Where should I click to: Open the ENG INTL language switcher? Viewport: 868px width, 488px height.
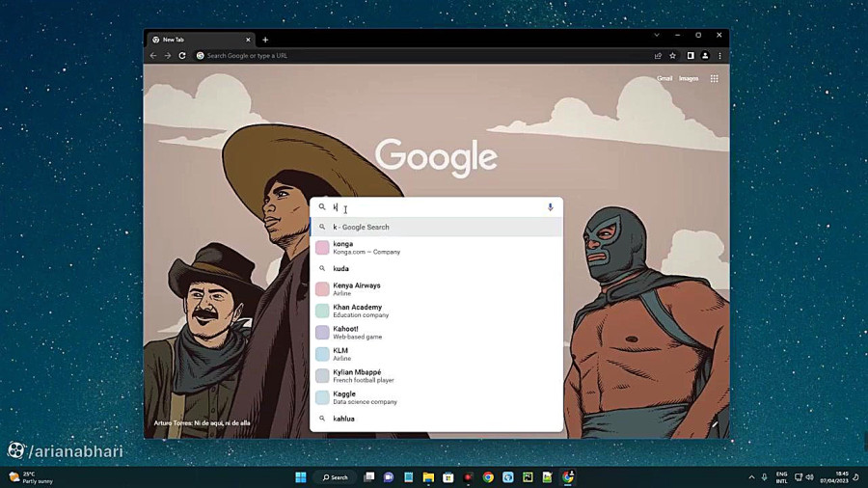(x=781, y=477)
